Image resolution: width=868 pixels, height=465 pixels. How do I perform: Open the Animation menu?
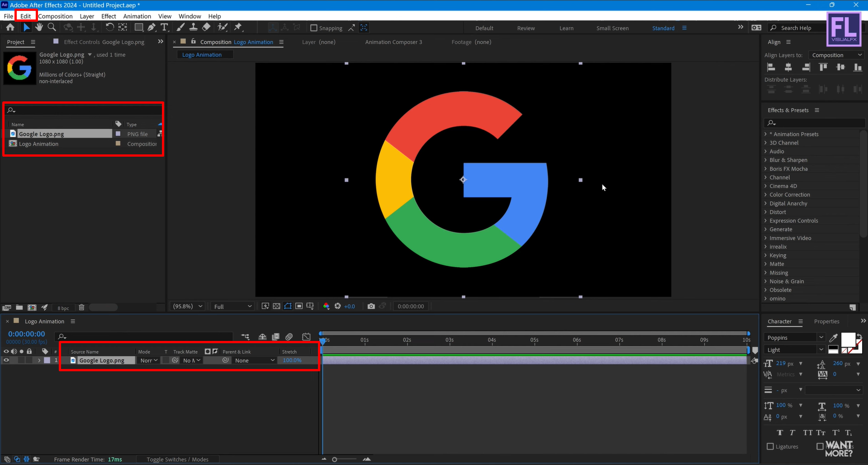137,16
